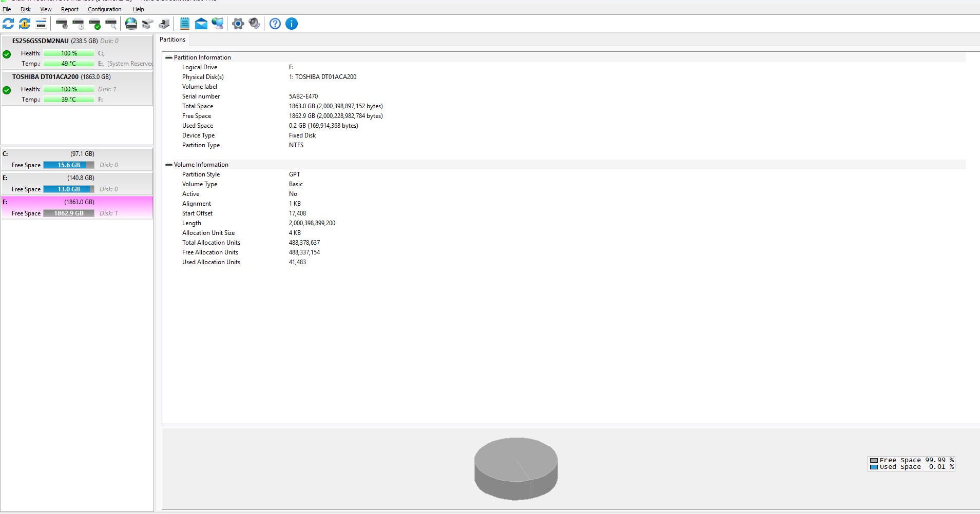Click the blue info about icon

point(292,24)
